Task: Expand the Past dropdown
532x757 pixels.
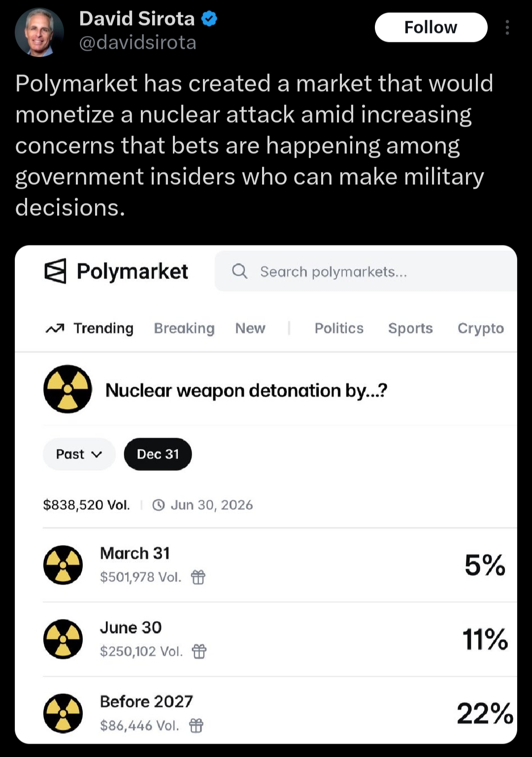Action: click(79, 454)
